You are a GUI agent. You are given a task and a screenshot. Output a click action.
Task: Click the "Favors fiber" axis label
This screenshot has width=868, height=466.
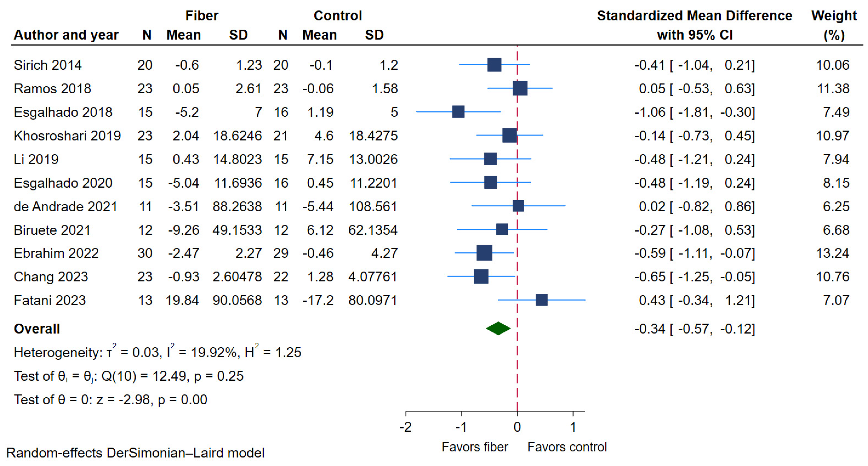coord(475,447)
